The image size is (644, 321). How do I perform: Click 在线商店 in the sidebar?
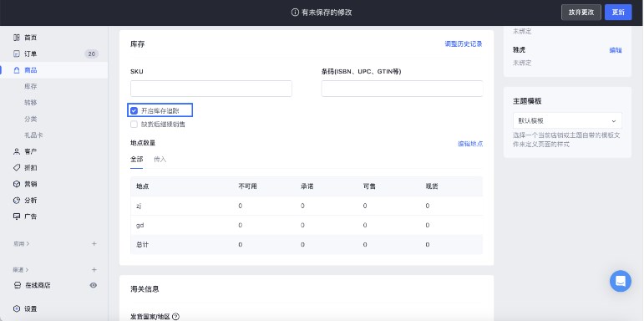tap(38, 285)
